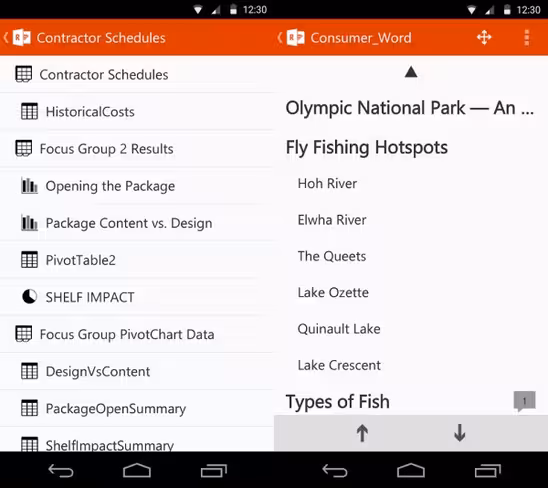Select the PivotTable2 item
The image size is (548, 488).
[x=137, y=260]
